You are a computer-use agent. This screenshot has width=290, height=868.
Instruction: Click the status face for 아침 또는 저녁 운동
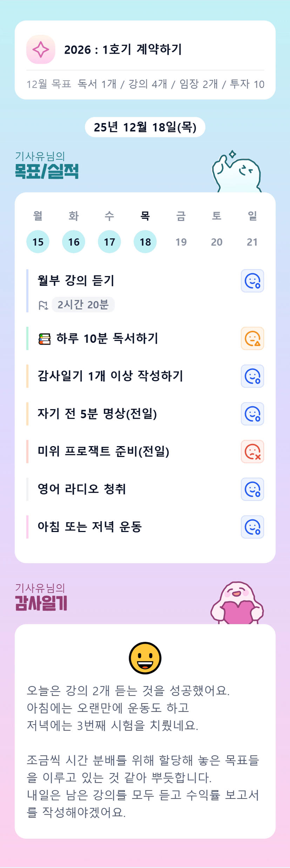click(x=252, y=527)
